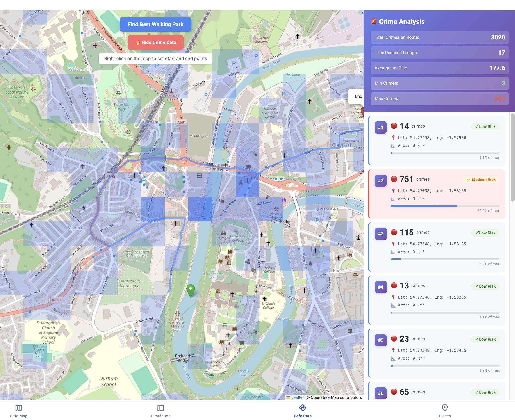Click the #1 tile rank badge
Viewport: 515px width, 420px height.
coord(381,128)
